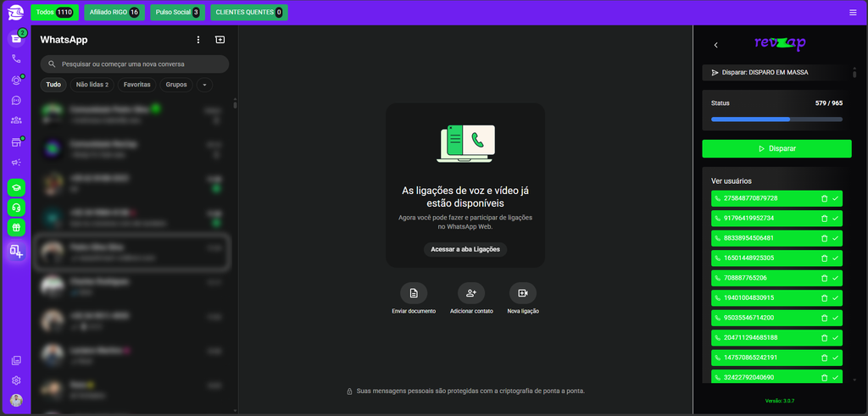Select the Todos 1110 tab
Screen dimensions: 868x416
[x=54, y=12]
